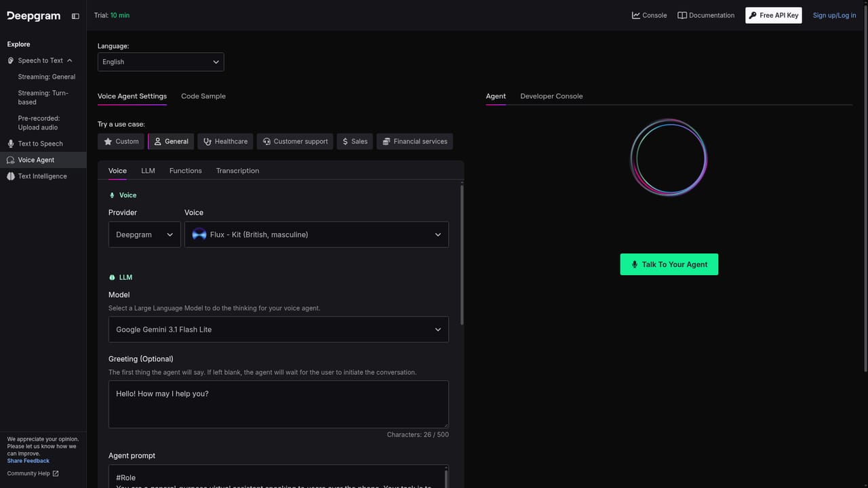Screen dimensions: 868x488
Task: Click the Agent prompt text area
Action: [x=279, y=476]
